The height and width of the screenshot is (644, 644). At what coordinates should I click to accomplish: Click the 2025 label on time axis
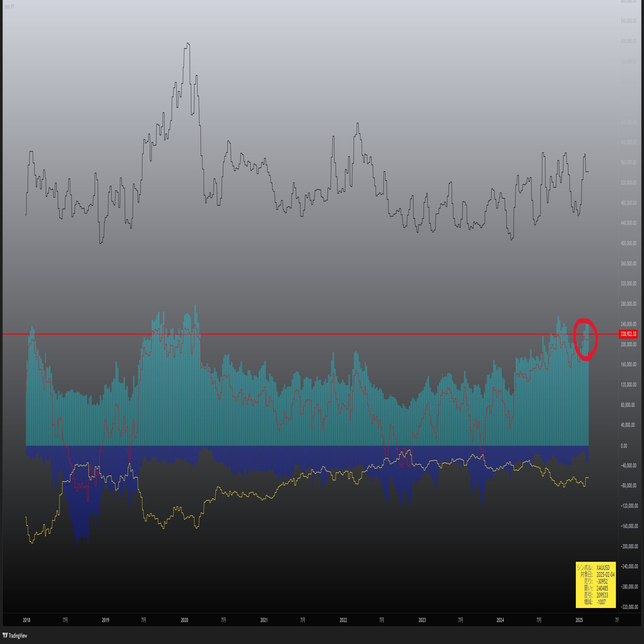579,620
